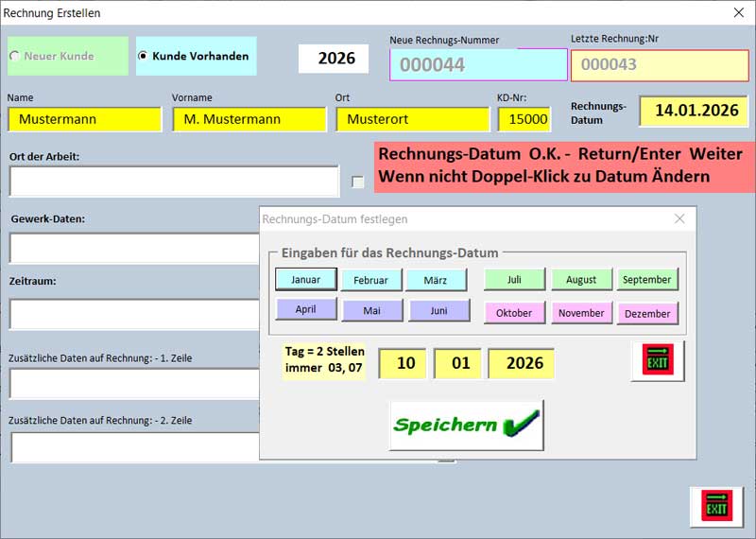This screenshot has width=756, height=539.
Task: Select the März month button
Action: pyautogui.click(x=436, y=280)
